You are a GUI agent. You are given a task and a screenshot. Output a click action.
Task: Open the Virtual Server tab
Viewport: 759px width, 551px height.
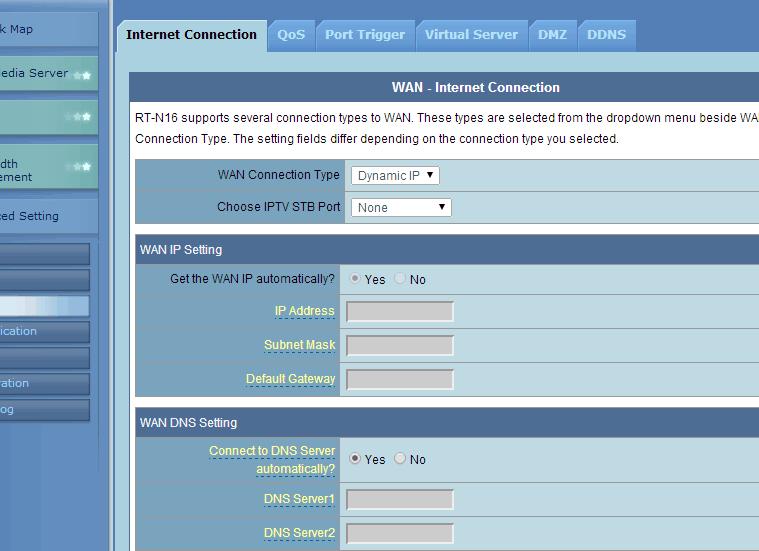(x=471, y=35)
